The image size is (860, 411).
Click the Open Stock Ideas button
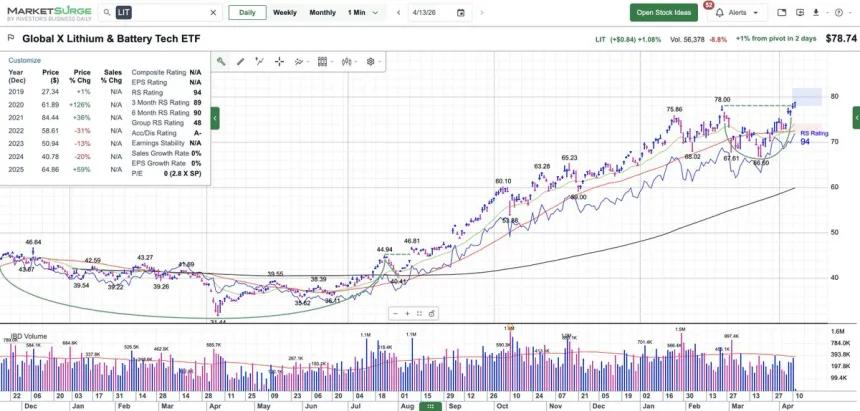(x=664, y=13)
